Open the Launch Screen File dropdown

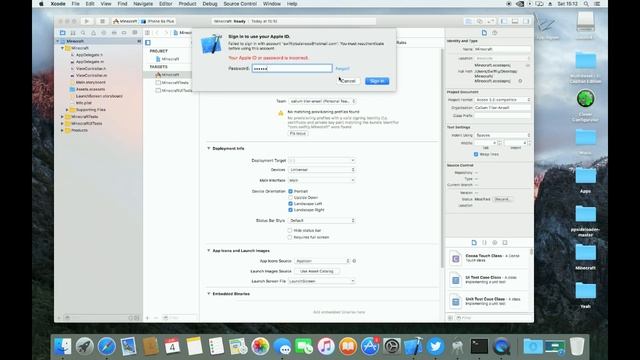(x=322, y=281)
